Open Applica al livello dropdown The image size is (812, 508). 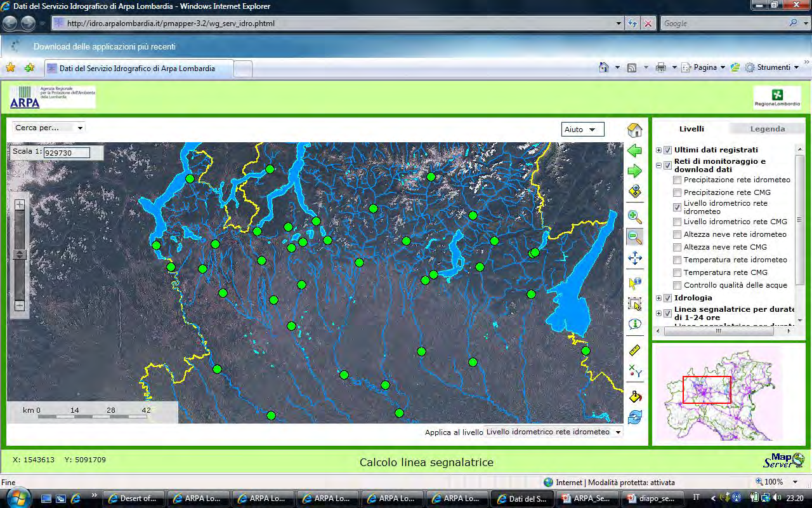(553, 432)
